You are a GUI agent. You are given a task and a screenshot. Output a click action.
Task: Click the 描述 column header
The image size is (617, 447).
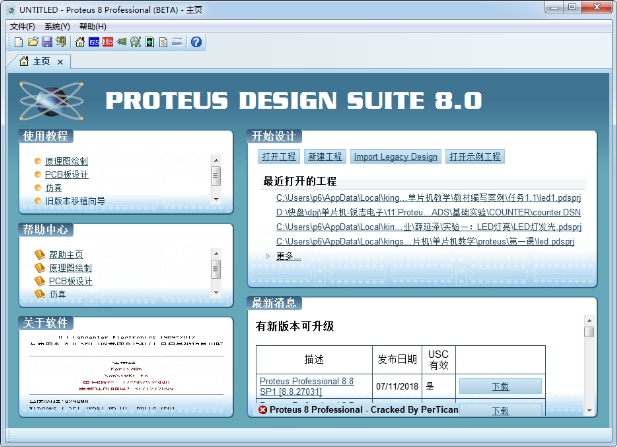[x=314, y=360]
